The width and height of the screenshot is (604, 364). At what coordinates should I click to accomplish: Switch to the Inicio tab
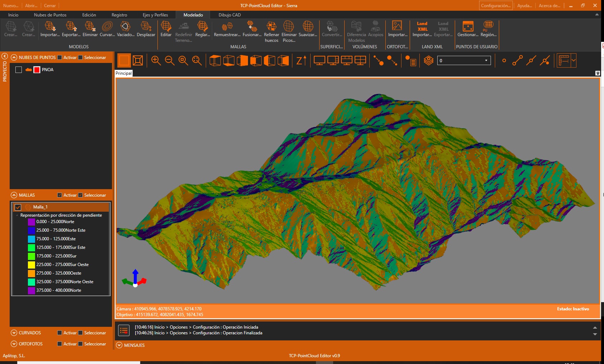13,15
